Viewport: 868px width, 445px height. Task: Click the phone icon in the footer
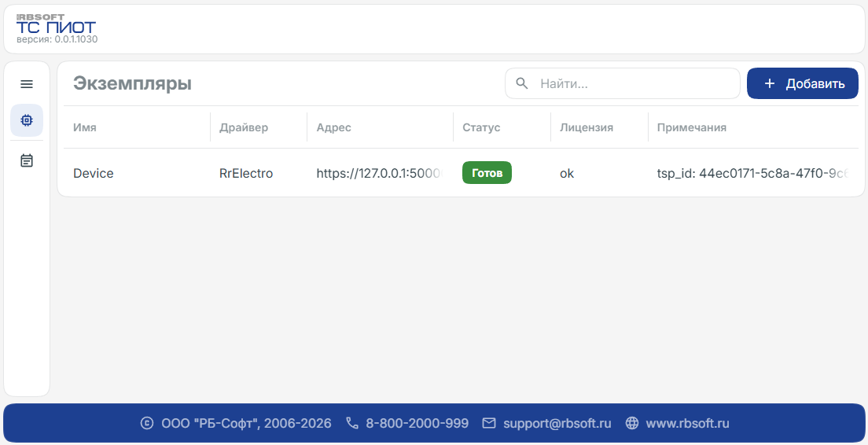(x=352, y=424)
